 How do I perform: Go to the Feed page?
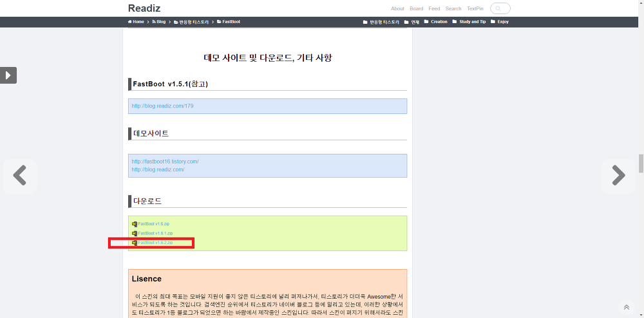(434, 8)
